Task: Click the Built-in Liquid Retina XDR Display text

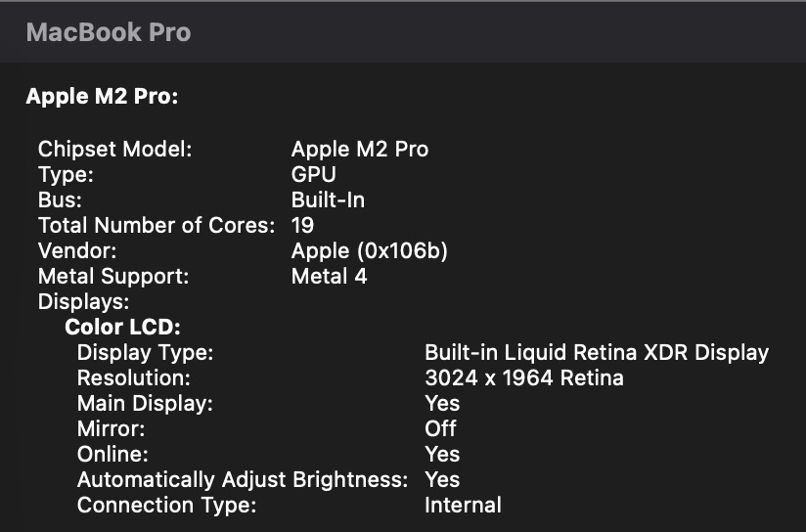Action: 596,352
